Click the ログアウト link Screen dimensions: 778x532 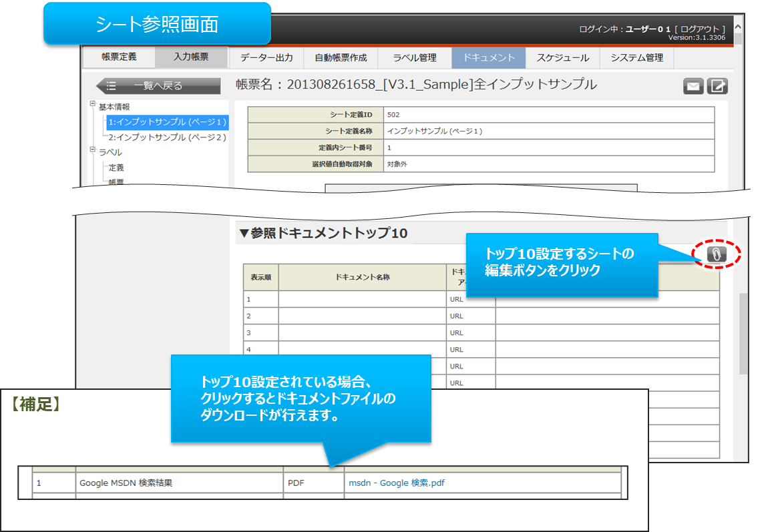click(x=701, y=29)
